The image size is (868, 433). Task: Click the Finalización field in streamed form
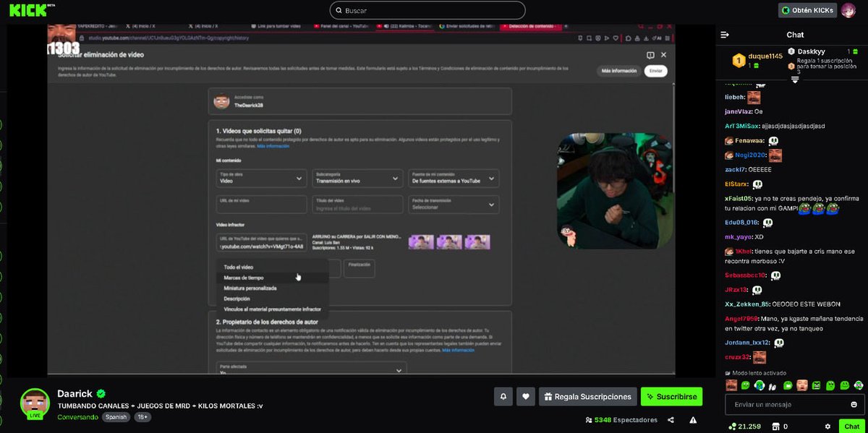coord(359,268)
